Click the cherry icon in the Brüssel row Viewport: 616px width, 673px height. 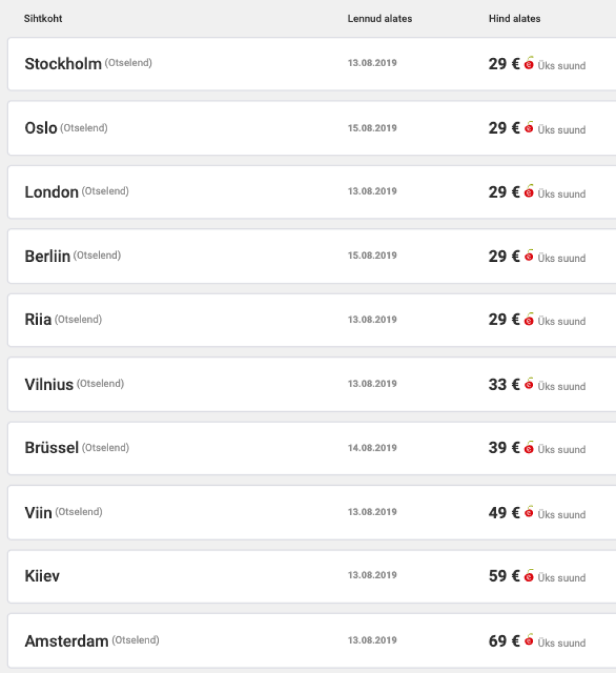coord(529,448)
